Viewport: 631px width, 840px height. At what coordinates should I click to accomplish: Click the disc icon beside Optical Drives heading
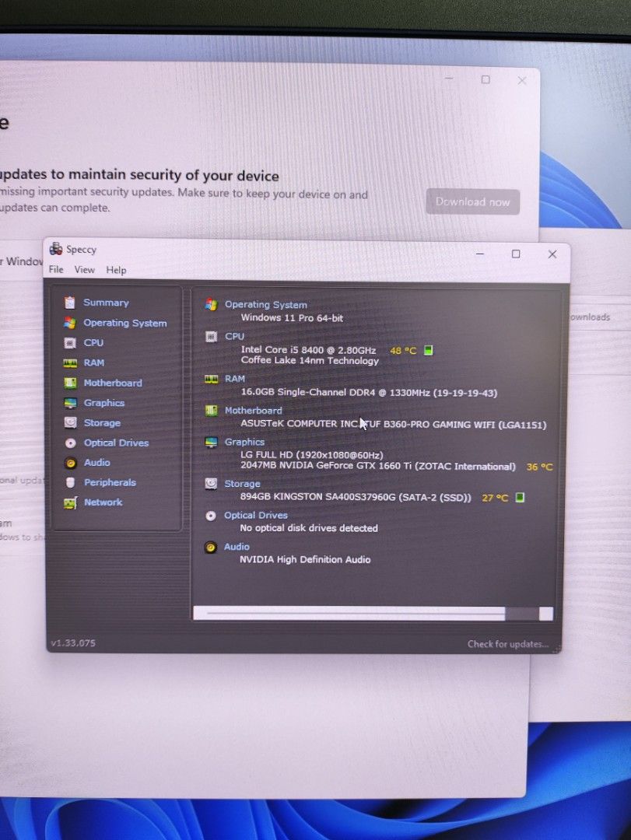211,516
